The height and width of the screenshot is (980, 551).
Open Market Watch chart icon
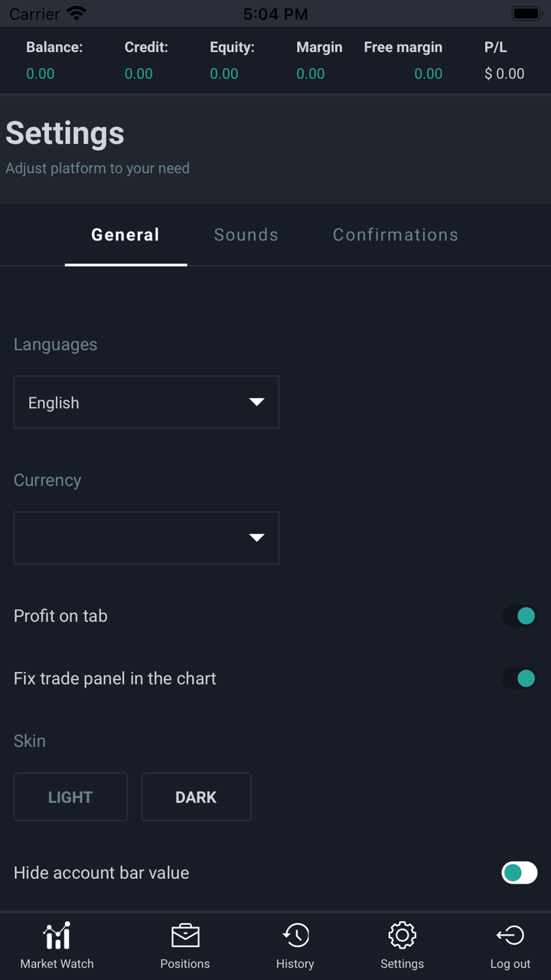coord(57,936)
